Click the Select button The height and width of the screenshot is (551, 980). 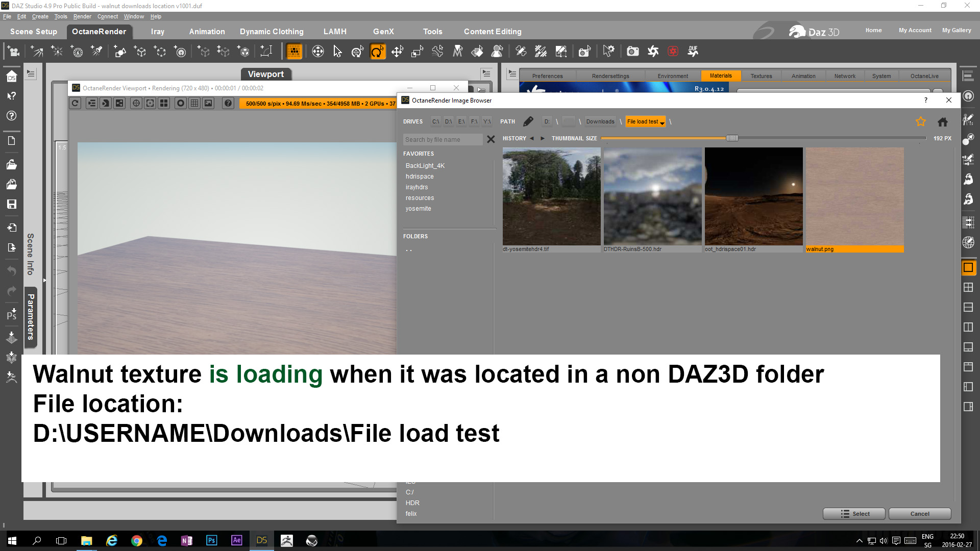854,514
